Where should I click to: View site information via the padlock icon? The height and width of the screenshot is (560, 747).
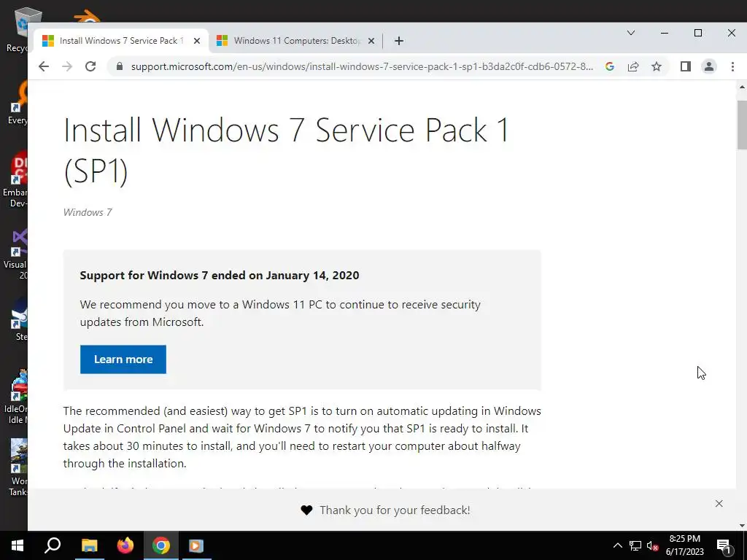click(x=120, y=66)
